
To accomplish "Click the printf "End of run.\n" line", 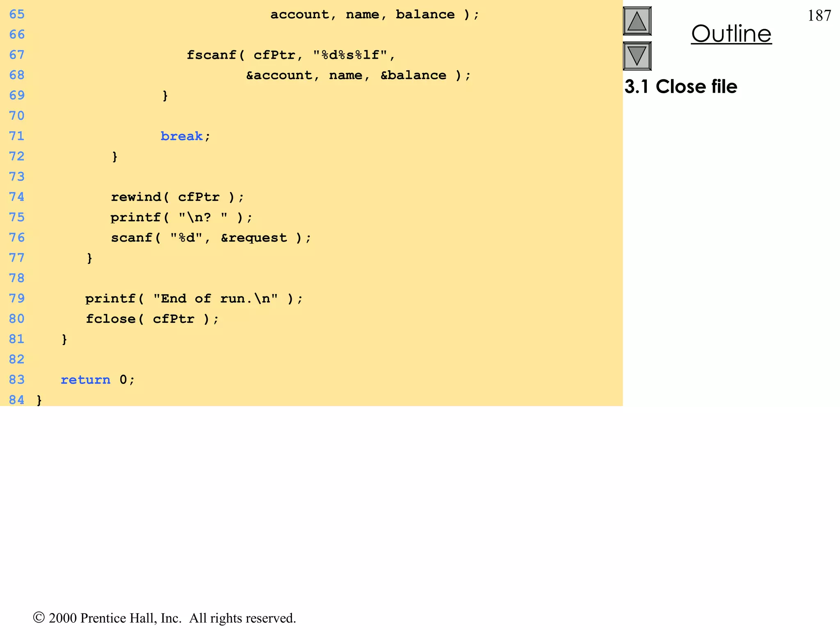I will point(194,299).
